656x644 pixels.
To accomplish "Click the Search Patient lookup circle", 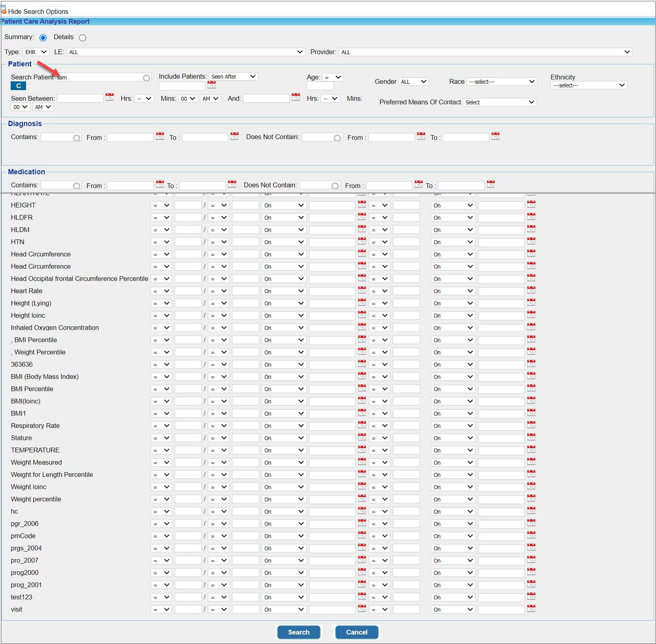I will tap(147, 78).
